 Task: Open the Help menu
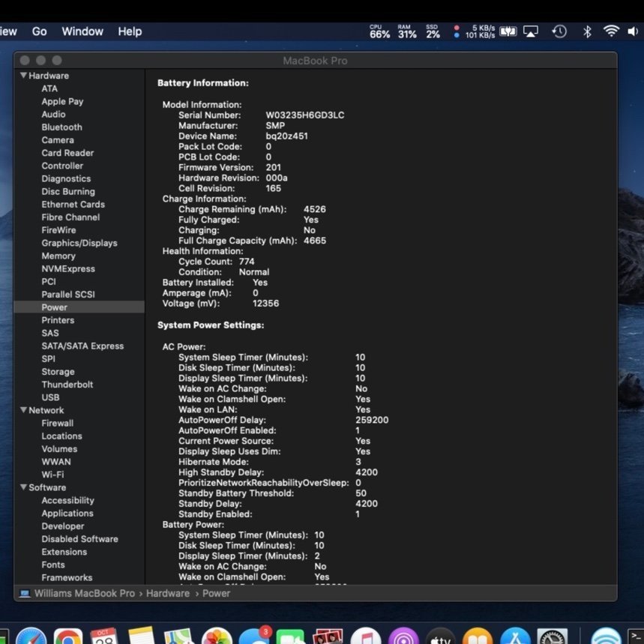(130, 31)
